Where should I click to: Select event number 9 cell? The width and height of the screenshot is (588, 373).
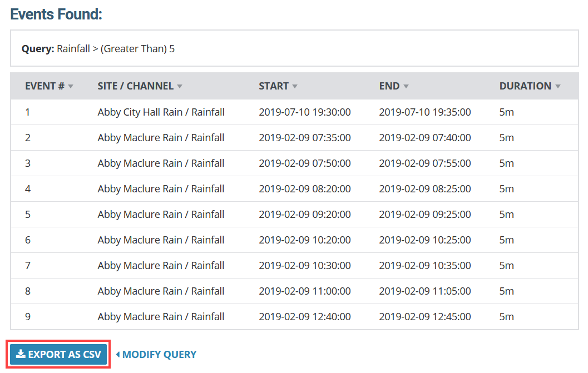pos(28,316)
